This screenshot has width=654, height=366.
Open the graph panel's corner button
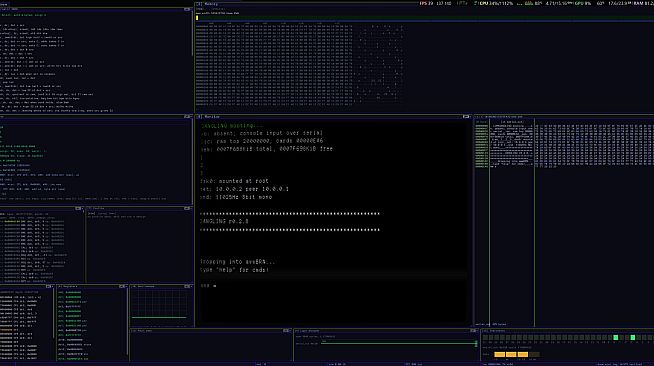tap(188, 286)
